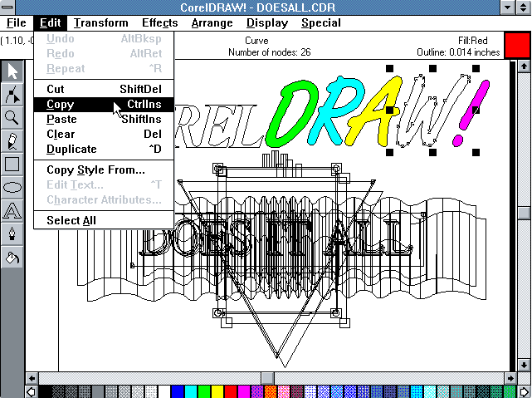This screenshot has height=398, width=532.
Task: Choose the Pencil drawing tool
Action: coord(12,140)
